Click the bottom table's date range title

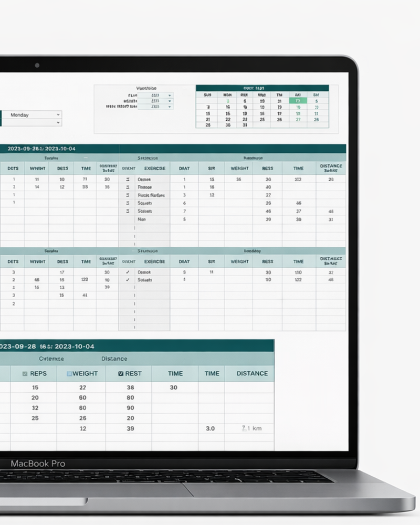[x=47, y=346]
